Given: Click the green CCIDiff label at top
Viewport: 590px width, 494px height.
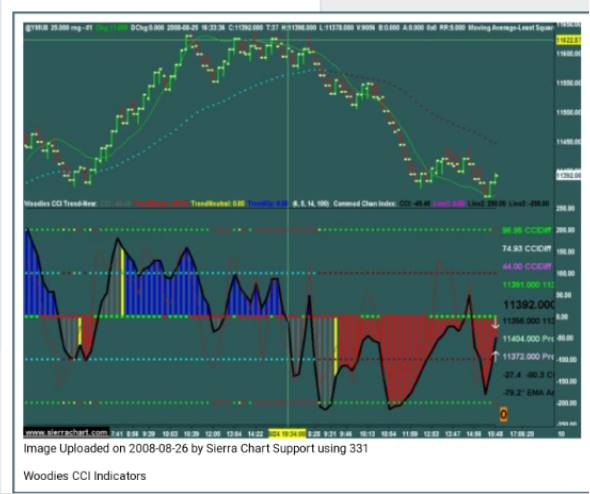Looking at the screenshot, I should (x=527, y=230).
